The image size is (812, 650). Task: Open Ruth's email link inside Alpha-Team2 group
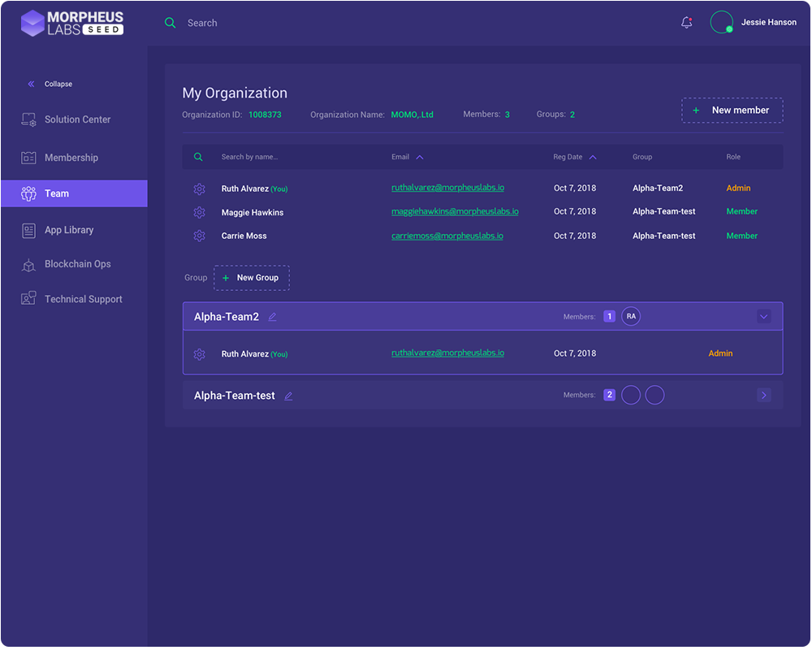(x=448, y=353)
